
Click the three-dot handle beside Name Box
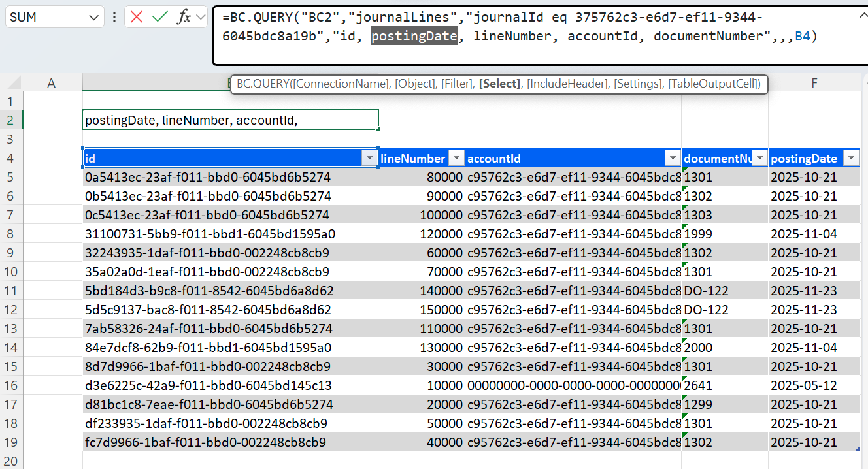tap(114, 18)
